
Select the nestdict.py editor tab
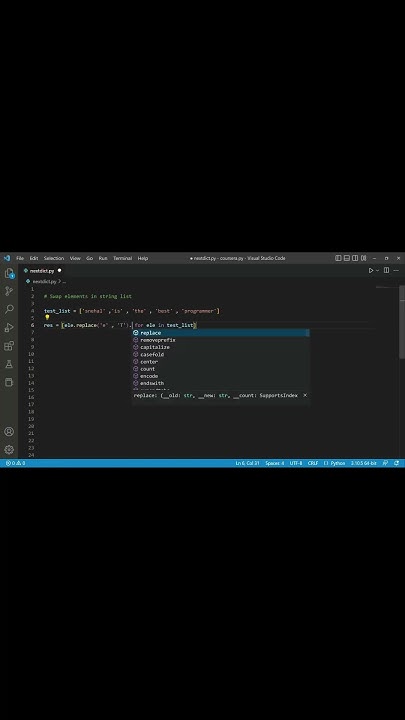pyautogui.click(x=42, y=271)
